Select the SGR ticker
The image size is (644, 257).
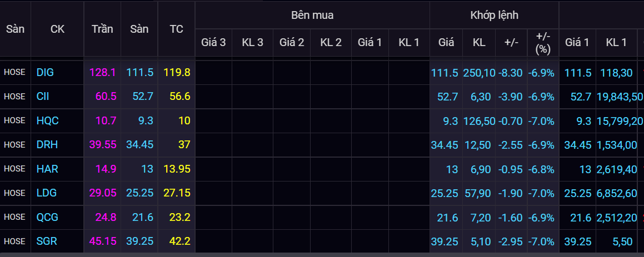click(x=47, y=241)
